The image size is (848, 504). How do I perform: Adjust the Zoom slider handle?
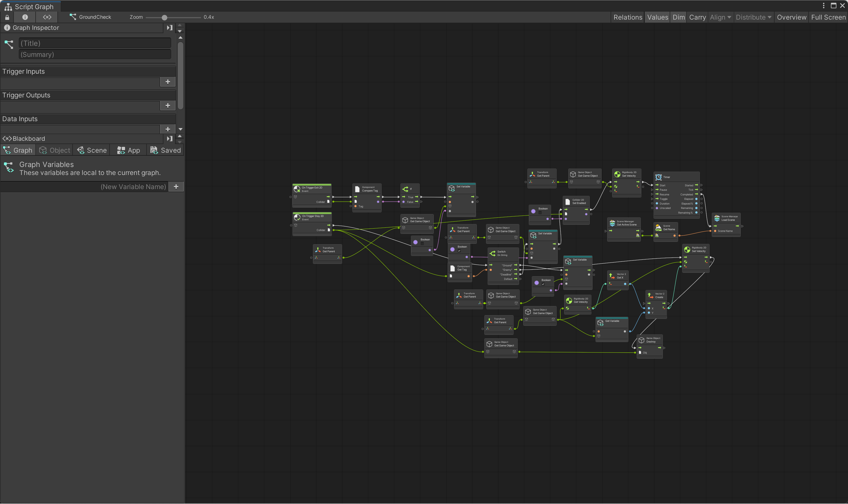click(x=165, y=17)
